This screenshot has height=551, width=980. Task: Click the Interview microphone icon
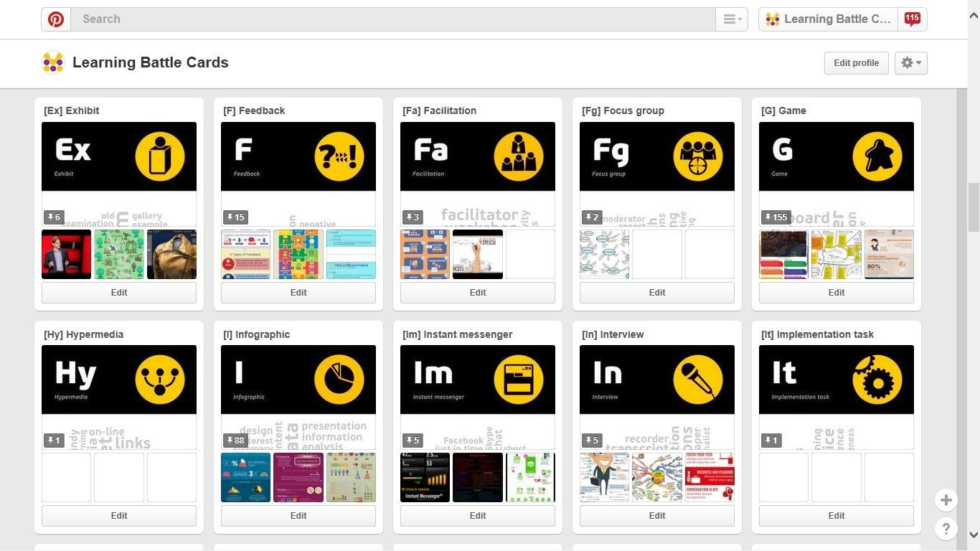pos(698,380)
